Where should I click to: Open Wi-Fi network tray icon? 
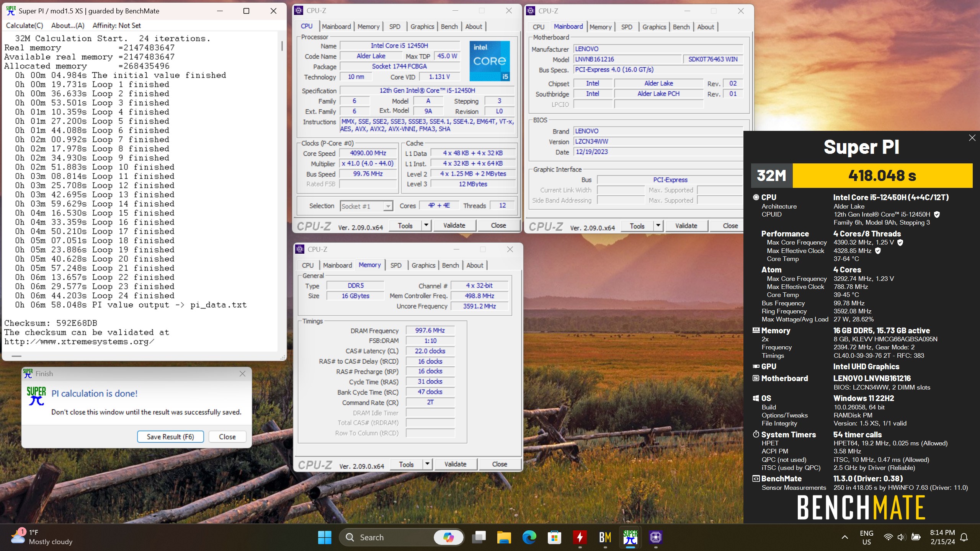click(x=888, y=537)
